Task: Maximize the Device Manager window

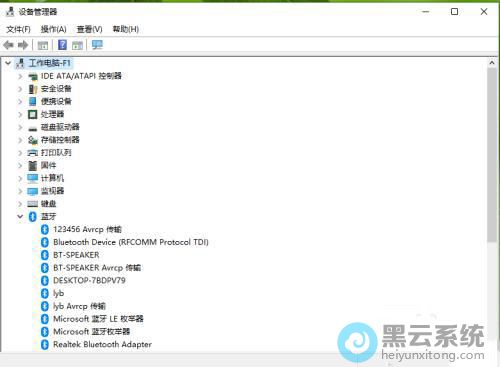Action: pyautogui.click(x=454, y=12)
